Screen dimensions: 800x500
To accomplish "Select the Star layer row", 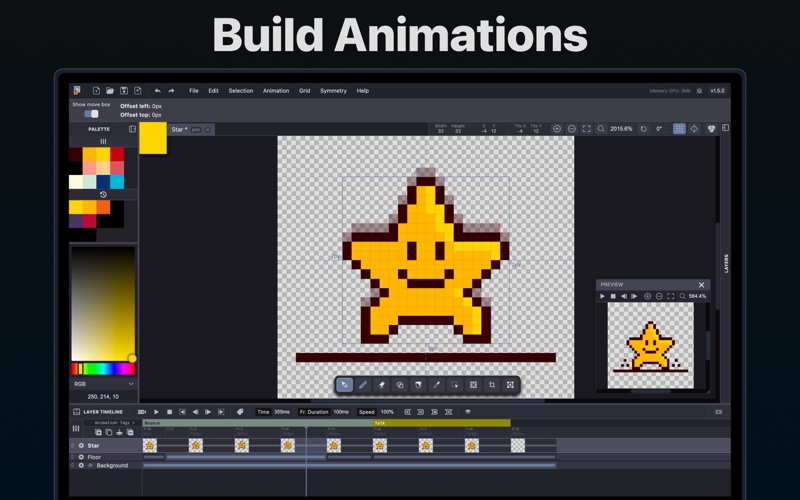I will [399, 445].
